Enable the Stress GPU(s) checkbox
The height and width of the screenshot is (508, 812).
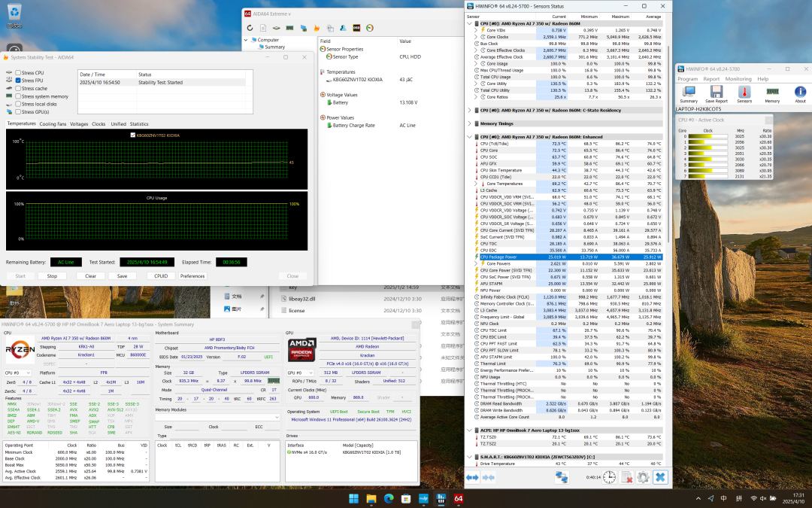pyautogui.click(x=18, y=112)
